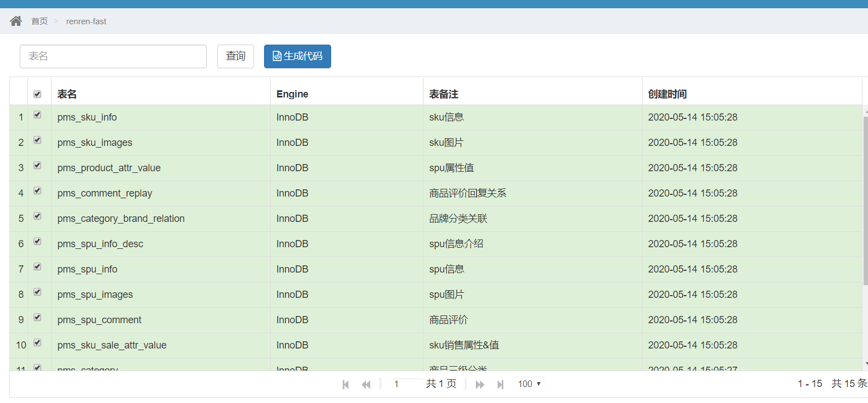This screenshot has height=403, width=868.
Task: Click the 生成代码 generate code button
Action: click(x=298, y=56)
